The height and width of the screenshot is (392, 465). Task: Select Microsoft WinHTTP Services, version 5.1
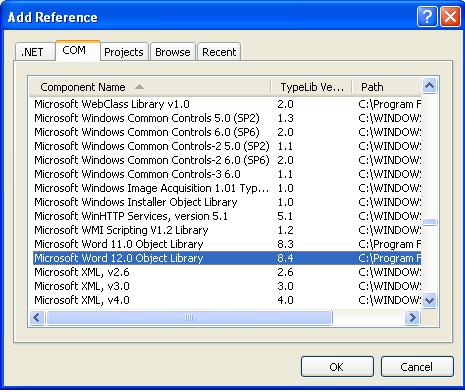pos(227,216)
